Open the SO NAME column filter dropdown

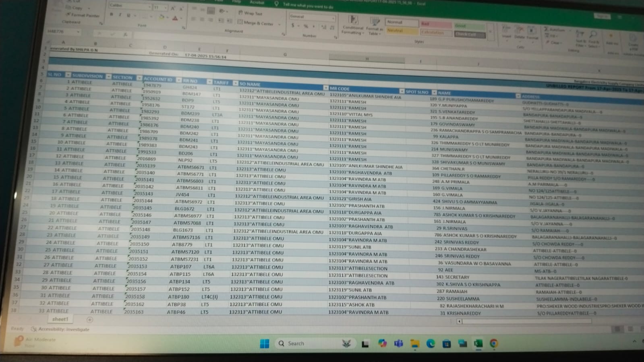[325, 87]
